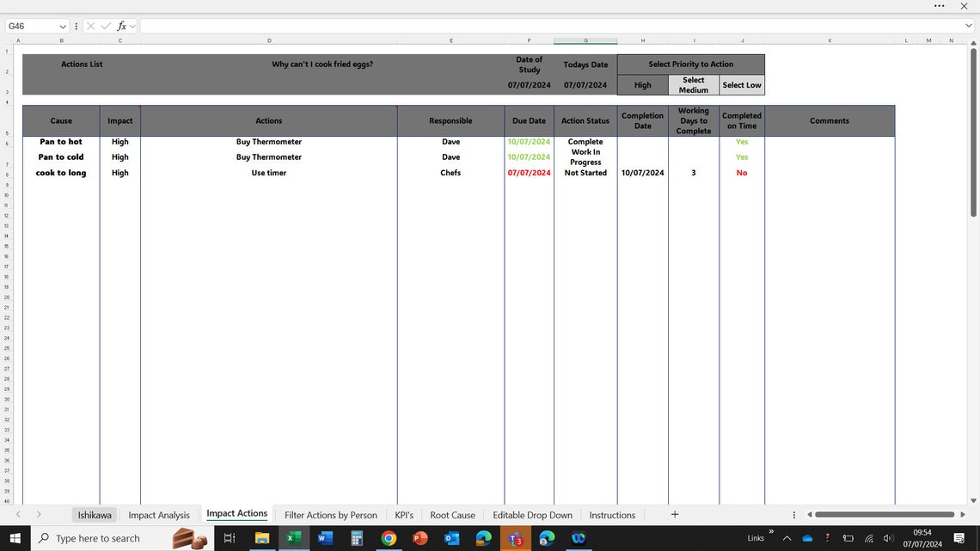Open the Name Box dropdown arrow
The width and height of the screenshot is (980, 551).
[62, 26]
